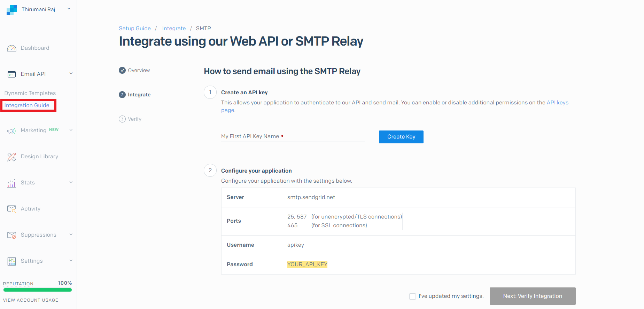Expand the Stats menu chevron
This screenshot has width=644, height=309.
tap(71, 182)
